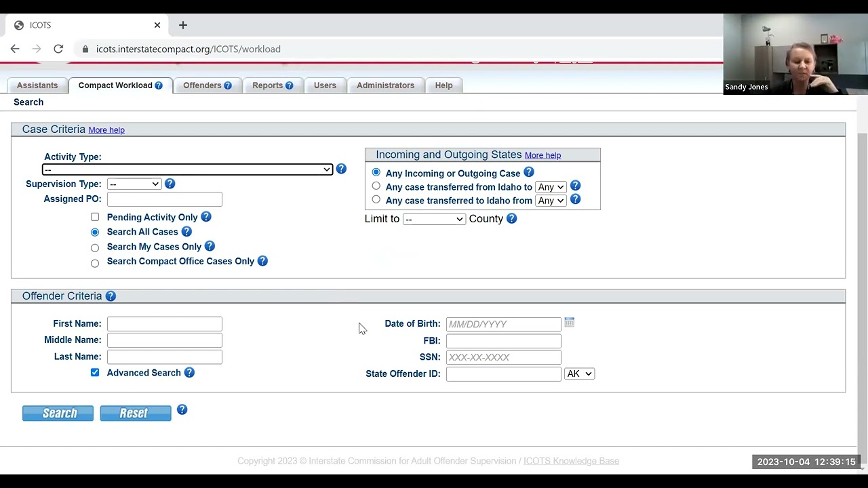Open Case Criteria More help link
Screen dimensions: 868x488
coord(106,130)
